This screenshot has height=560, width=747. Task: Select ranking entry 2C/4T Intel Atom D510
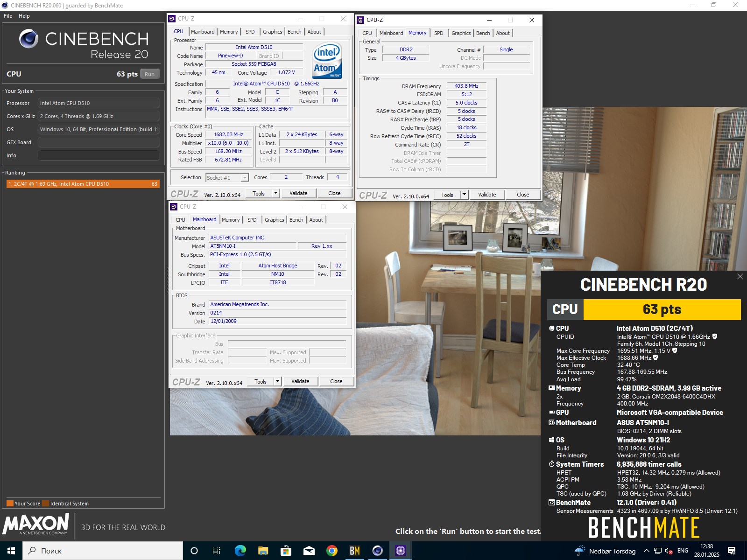point(83,184)
